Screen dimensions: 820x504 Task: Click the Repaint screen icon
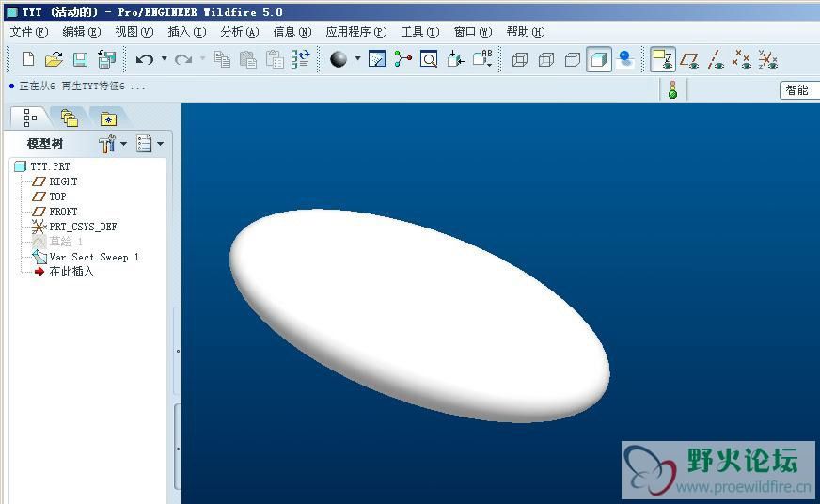(x=377, y=59)
